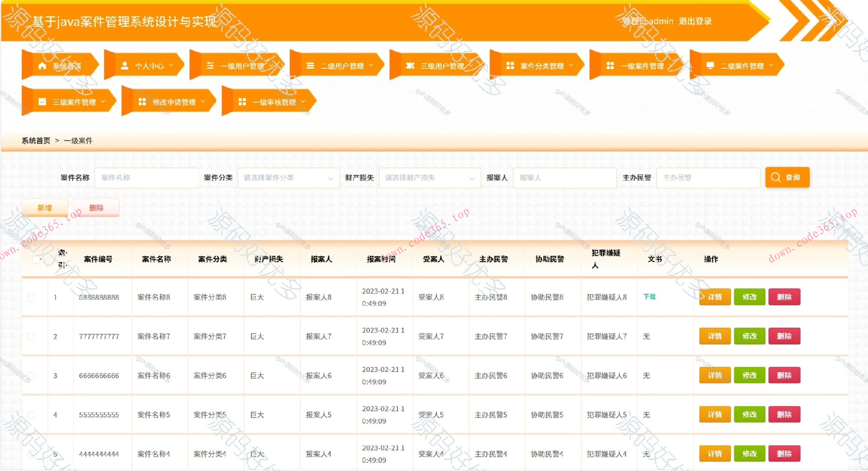Click the users icon on 三级用户管理
Image resolution: width=868 pixels, height=471 pixels.
(x=409, y=65)
